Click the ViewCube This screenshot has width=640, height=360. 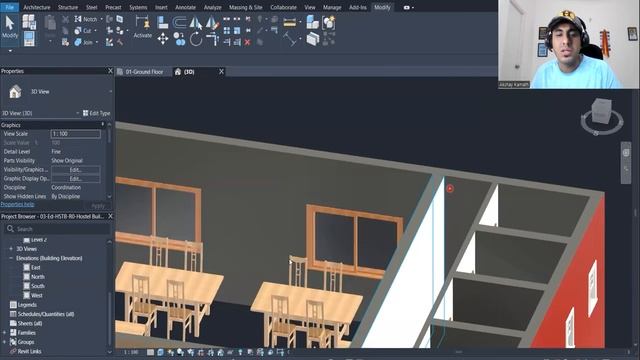[x=602, y=110]
